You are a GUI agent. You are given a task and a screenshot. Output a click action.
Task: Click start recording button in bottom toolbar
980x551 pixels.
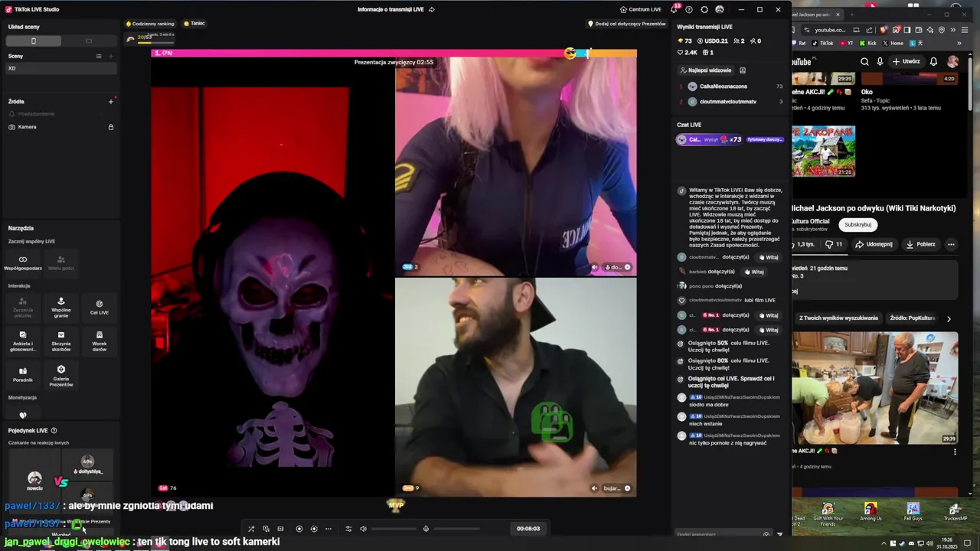point(299,529)
